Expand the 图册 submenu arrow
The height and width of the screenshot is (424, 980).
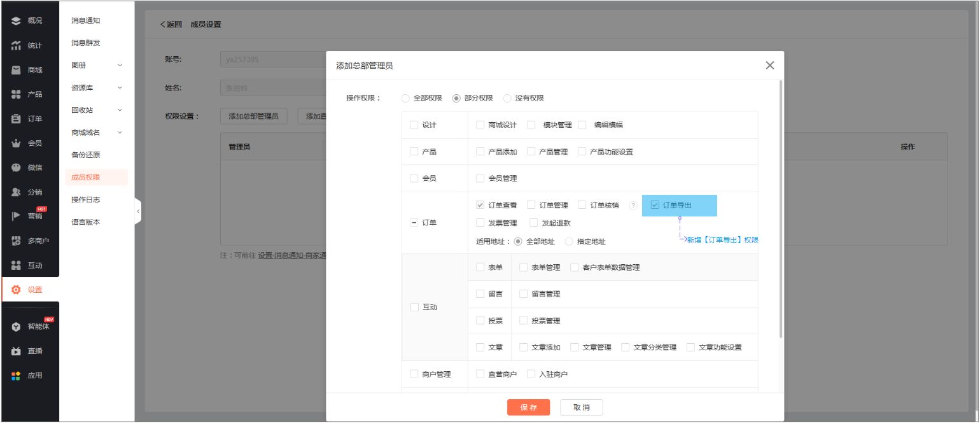pos(120,66)
